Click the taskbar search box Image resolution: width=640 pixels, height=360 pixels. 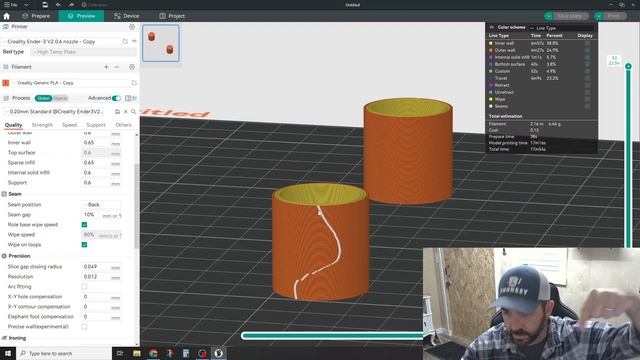63,353
